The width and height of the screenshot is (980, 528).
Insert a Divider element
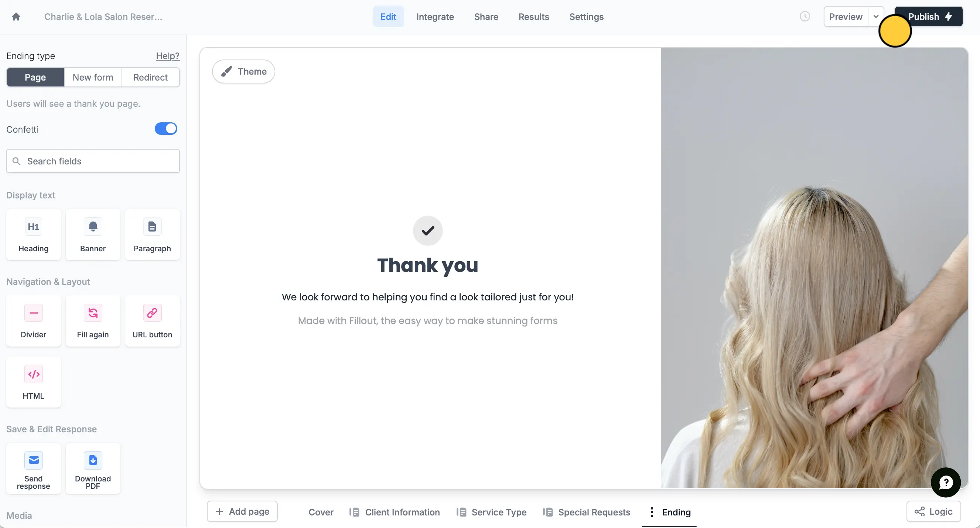coord(34,321)
